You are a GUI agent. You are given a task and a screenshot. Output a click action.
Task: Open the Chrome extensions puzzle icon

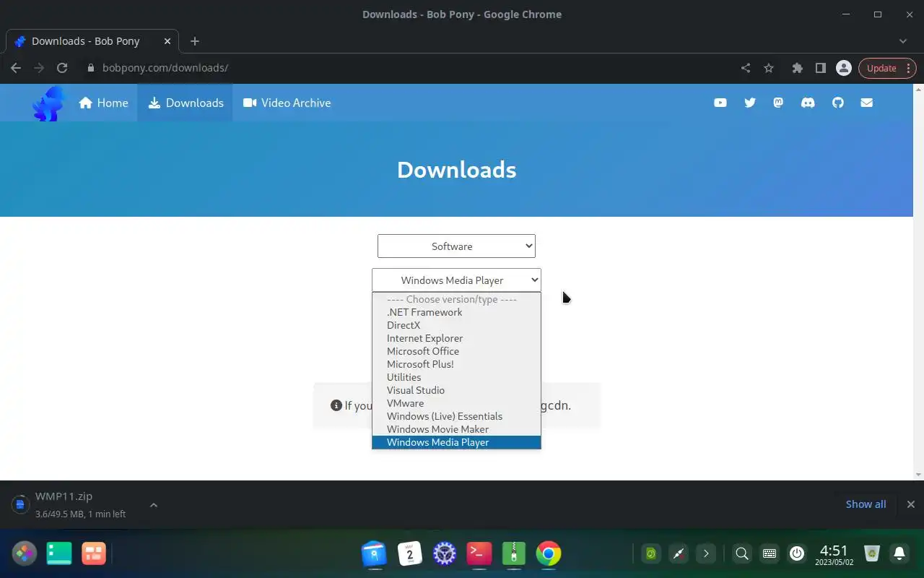797,68
